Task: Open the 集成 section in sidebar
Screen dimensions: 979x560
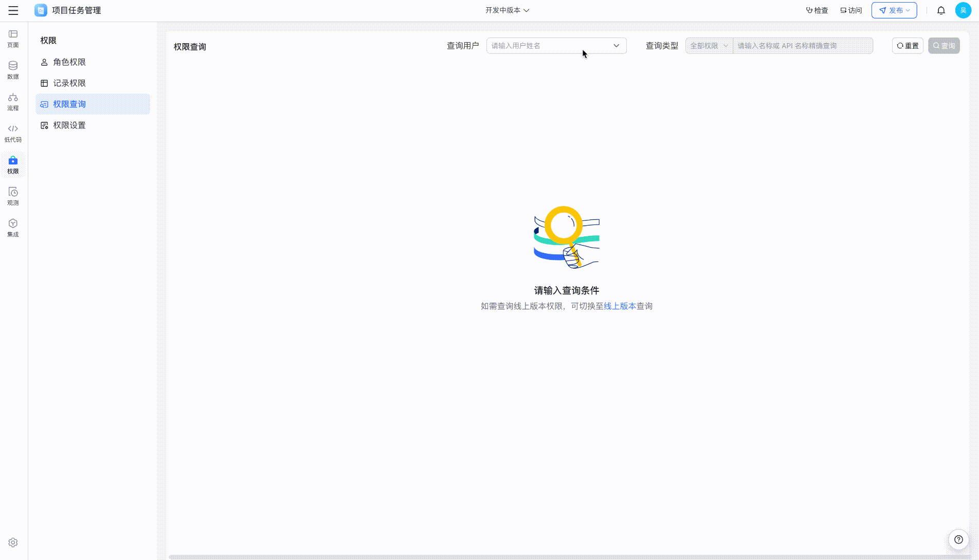Action: 13,228
